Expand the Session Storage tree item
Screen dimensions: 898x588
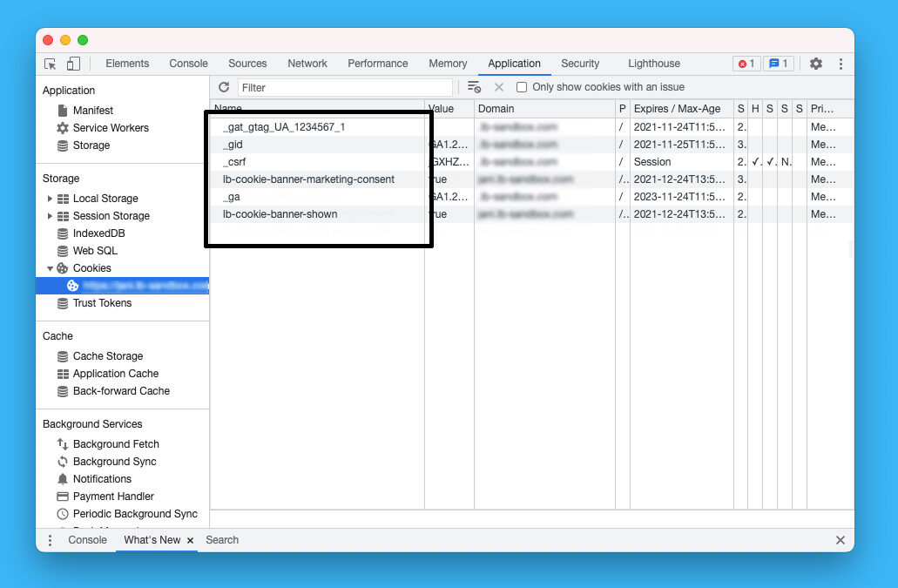[x=50, y=216]
